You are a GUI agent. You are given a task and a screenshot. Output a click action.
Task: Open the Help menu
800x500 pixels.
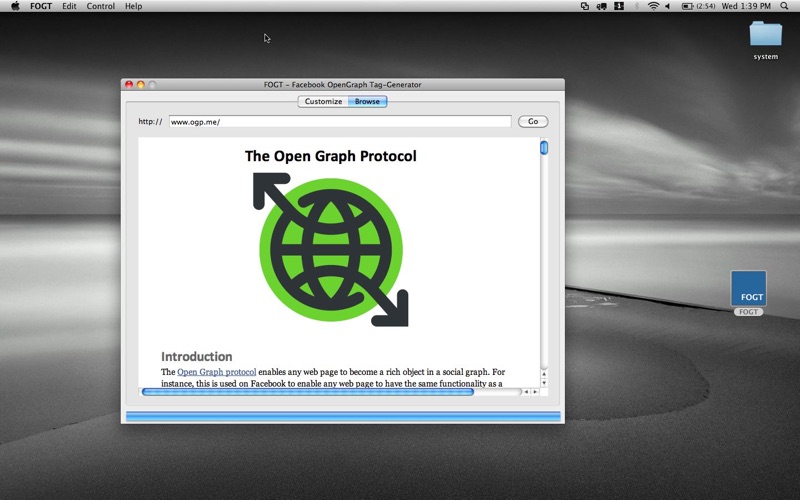[x=133, y=6]
